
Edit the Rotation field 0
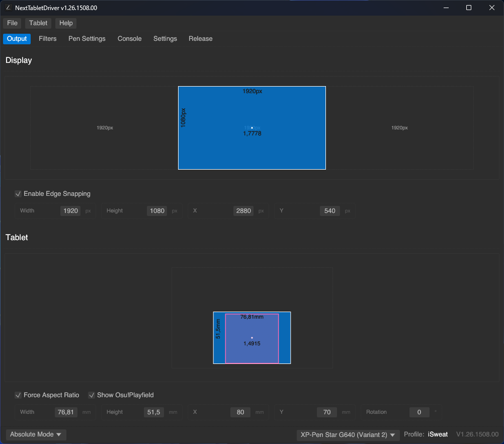click(x=419, y=412)
